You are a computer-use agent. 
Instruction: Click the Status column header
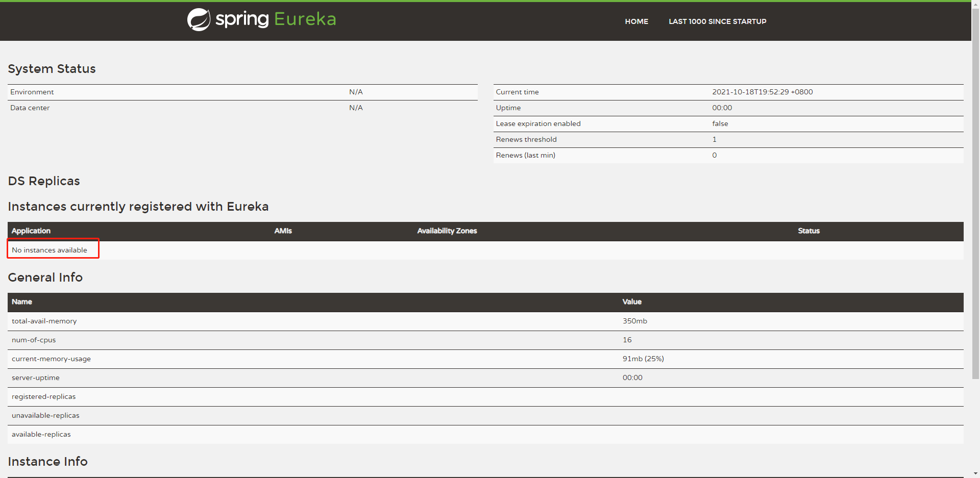pos(808,231)
